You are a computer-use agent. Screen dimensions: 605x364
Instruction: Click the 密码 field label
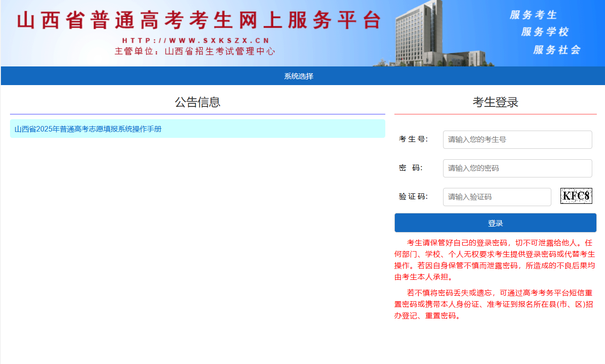coord(411,168)
